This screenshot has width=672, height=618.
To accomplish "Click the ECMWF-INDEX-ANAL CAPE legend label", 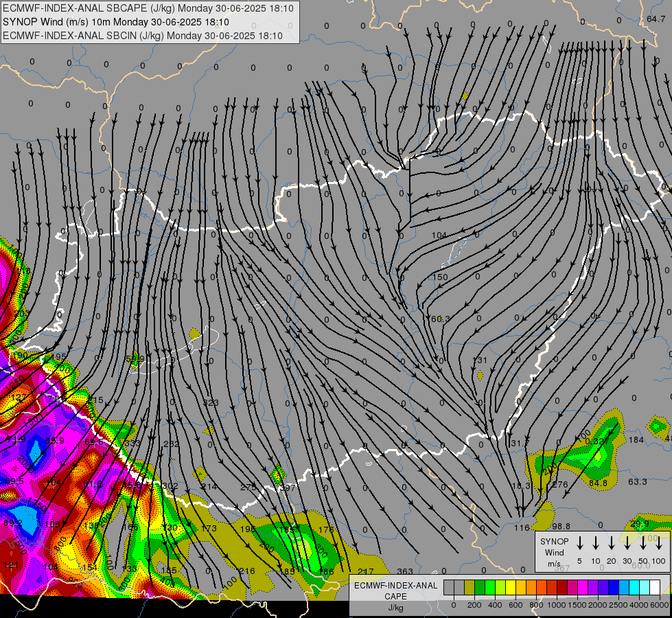I will pos(395,591).
